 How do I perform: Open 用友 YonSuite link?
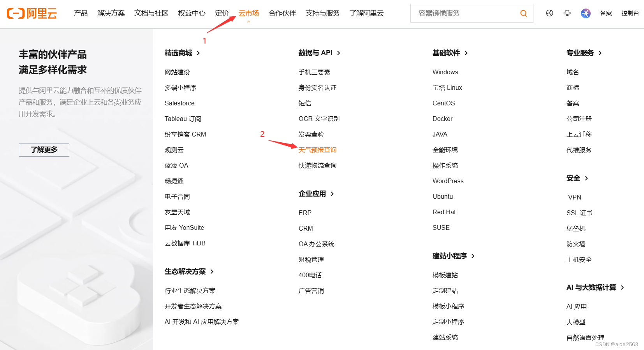[x=184, y=227]
